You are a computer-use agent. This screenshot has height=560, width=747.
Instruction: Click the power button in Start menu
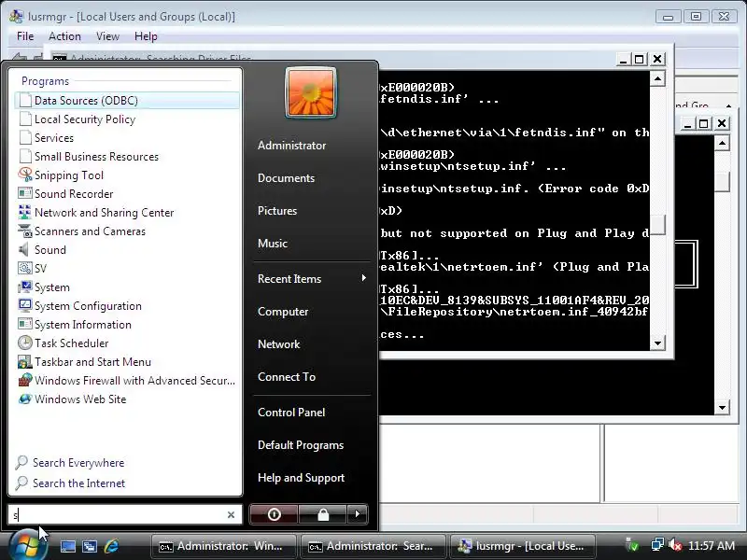pos(274,514)
